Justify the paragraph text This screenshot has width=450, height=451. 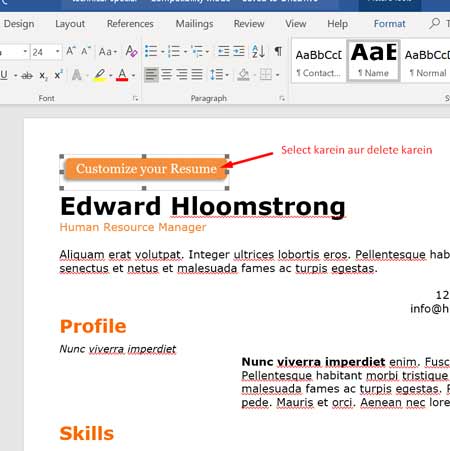(197, 74)
